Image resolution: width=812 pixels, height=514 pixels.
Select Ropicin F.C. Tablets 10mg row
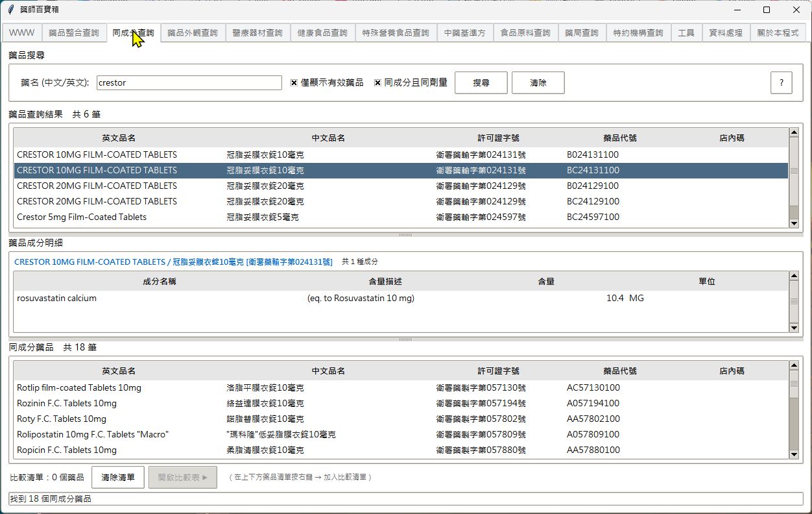(x=401, y=450)
